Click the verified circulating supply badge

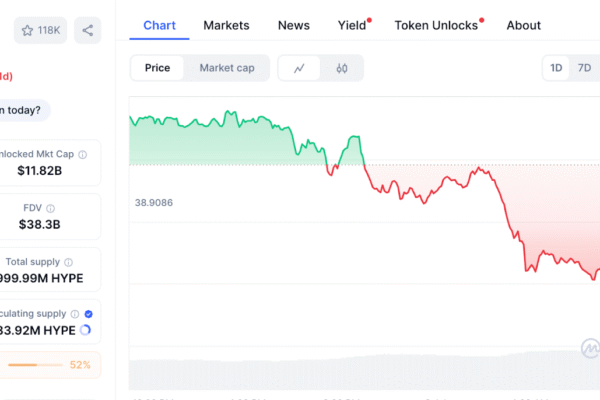coord(89,313)
